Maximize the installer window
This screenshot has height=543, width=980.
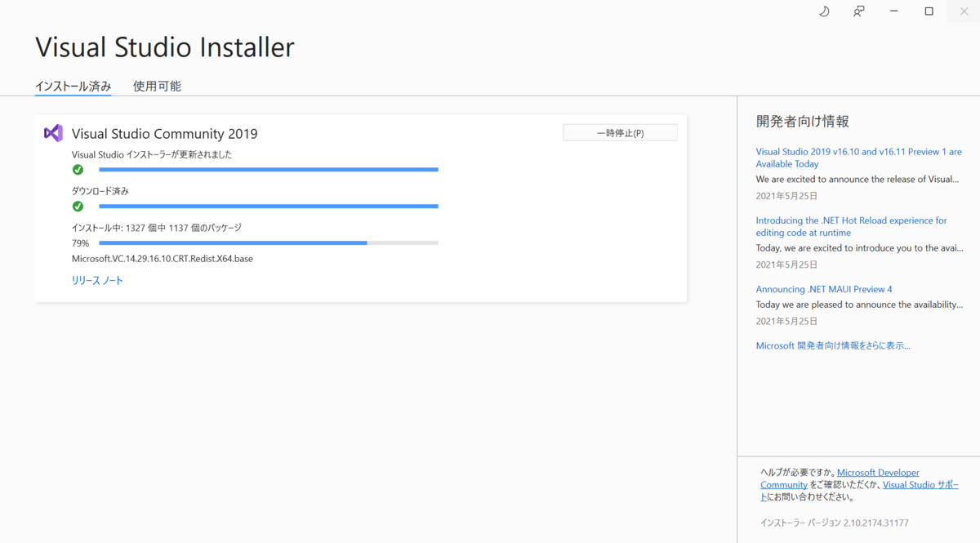coord(929,11)
